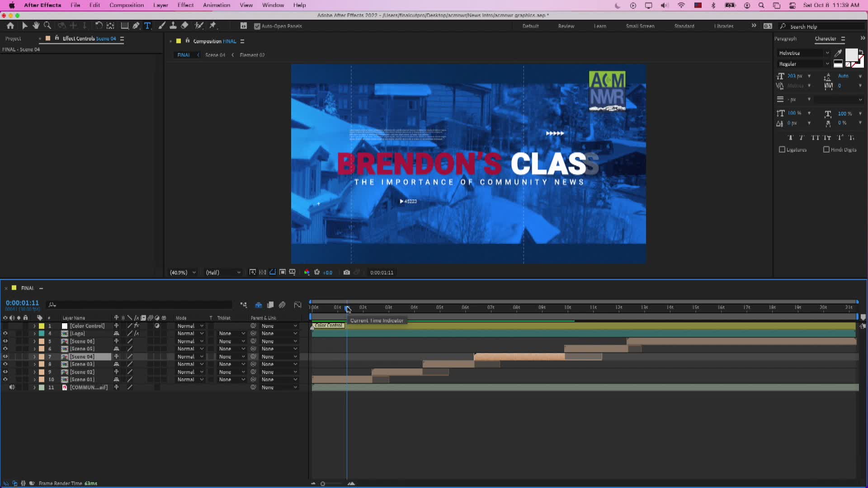
Task: Select the Type text tool
Action: 147,26
